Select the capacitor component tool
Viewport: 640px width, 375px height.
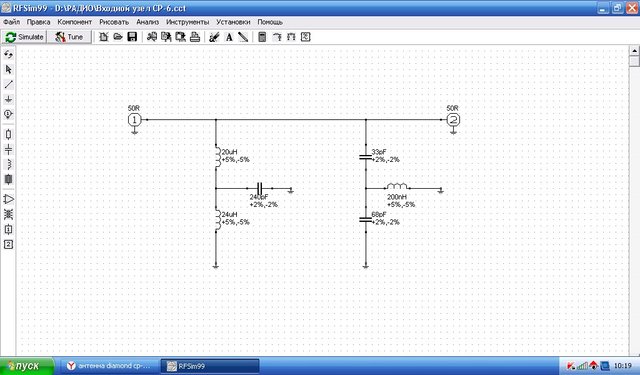click(x=8, y=149)
